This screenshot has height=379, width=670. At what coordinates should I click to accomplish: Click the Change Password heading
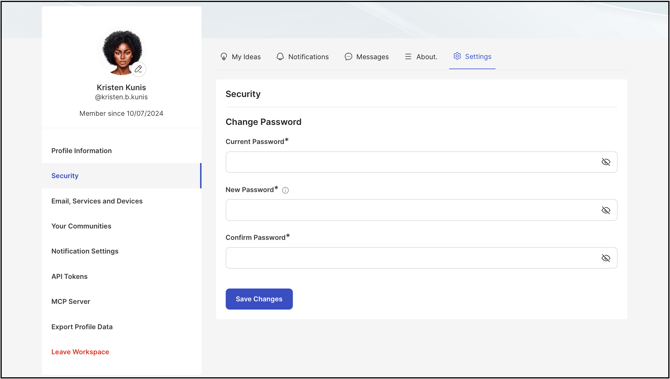pos(263,122)
